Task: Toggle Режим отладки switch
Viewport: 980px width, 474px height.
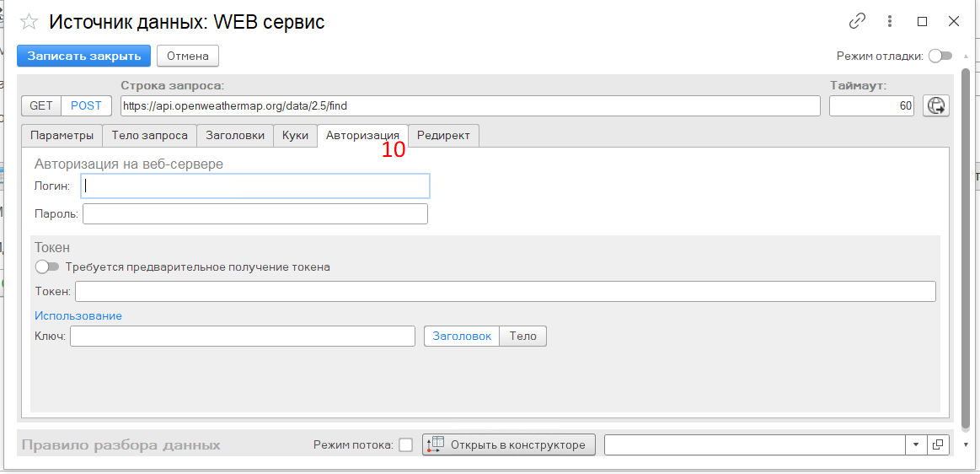Action: click(940, 56)
